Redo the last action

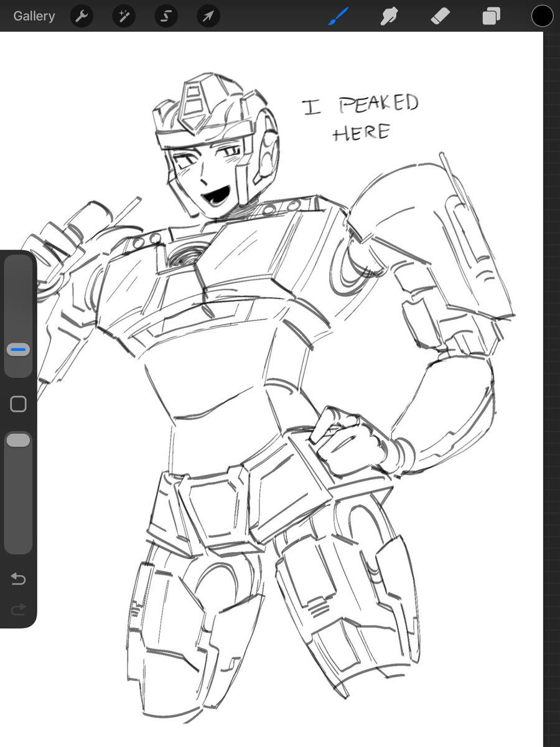(18, 609)
